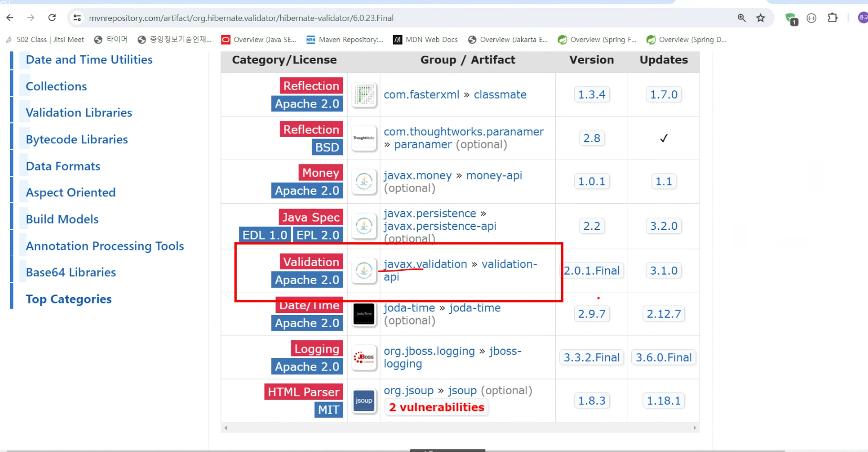The image size is (868, 452).
Task: Open the green shield extension icon
Action: (791, 19)
